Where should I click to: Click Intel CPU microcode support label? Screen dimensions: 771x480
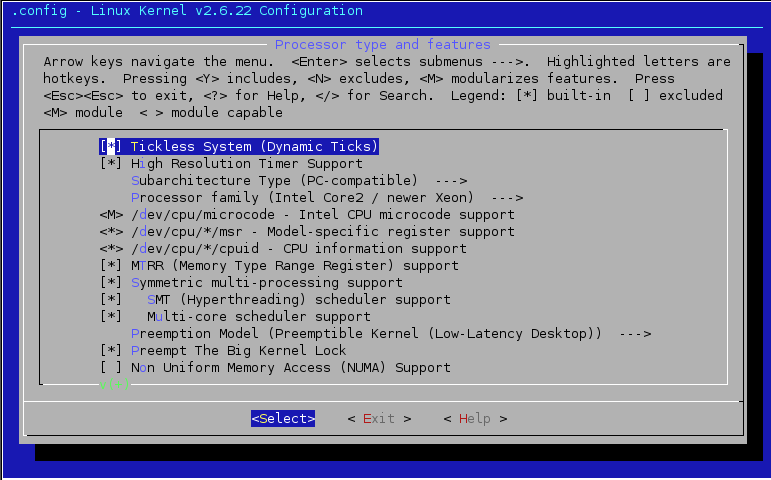[x=407, y=214]
